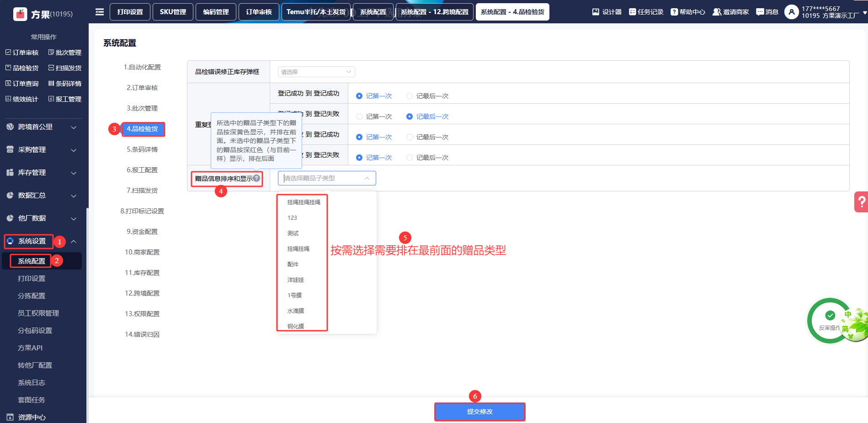Choose the 配件 option in dropdown
Screen dimensions: 868x423
pyautogui.click(x=293, y=264)
